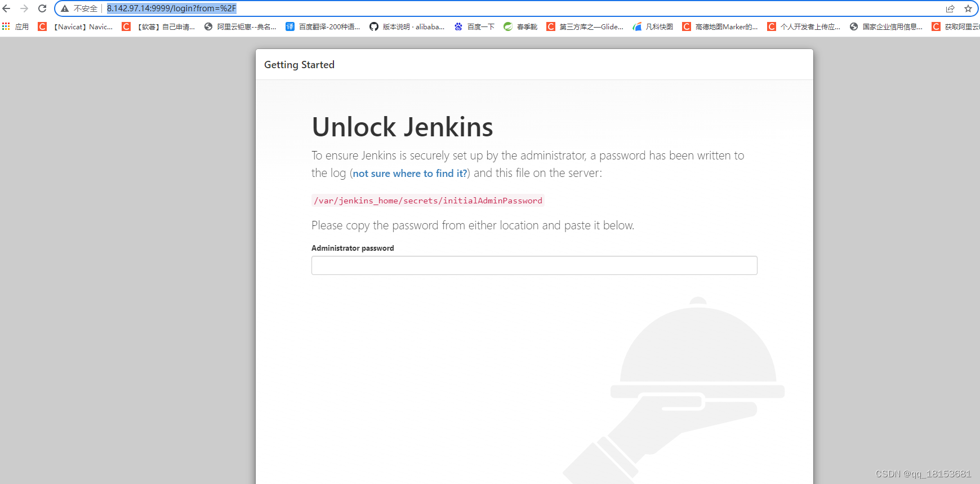Open the 获取阿里云 bookmark
Screen dimensions: 980x484
956,26
